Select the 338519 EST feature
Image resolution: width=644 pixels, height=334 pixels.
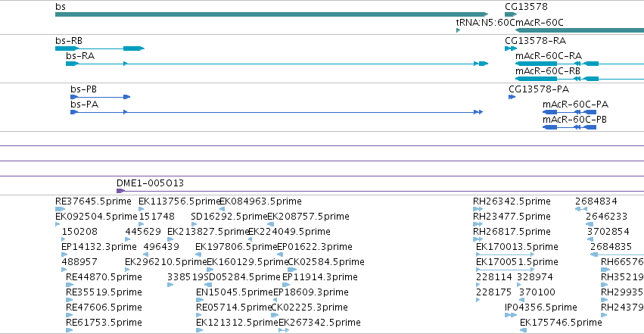point(170,285)
